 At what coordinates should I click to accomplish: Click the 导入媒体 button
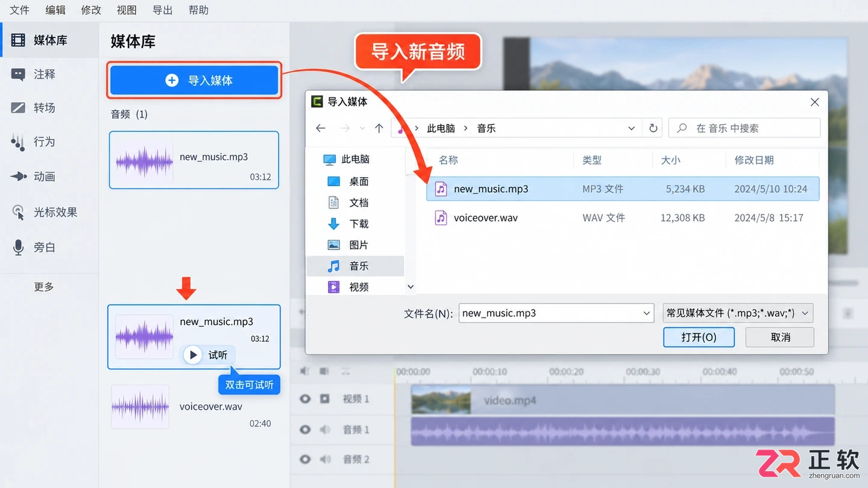coord(194,80)
